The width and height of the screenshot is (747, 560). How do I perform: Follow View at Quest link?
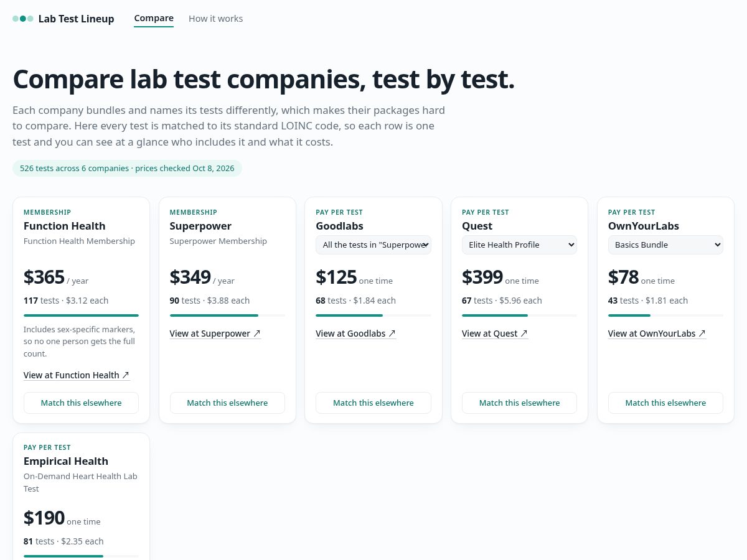click(x=495, y=334)
